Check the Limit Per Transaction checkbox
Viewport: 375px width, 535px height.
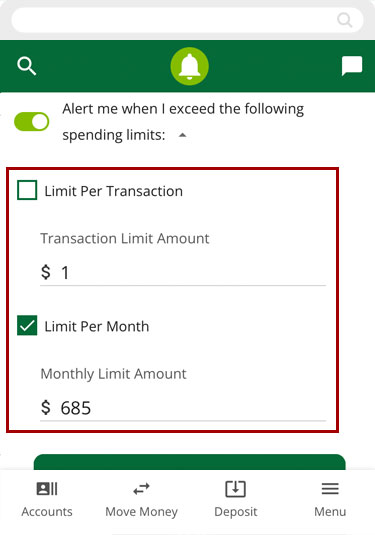(27, 190)
